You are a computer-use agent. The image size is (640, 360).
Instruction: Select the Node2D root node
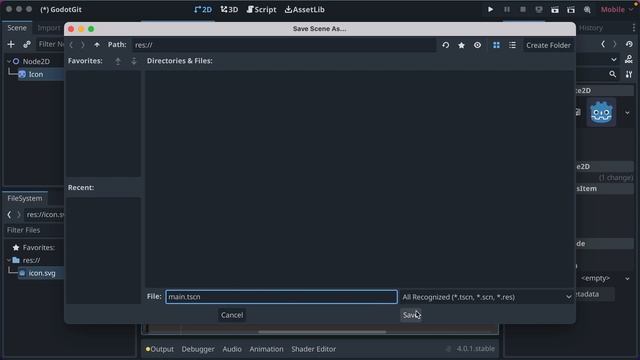[x=36, y=61]
